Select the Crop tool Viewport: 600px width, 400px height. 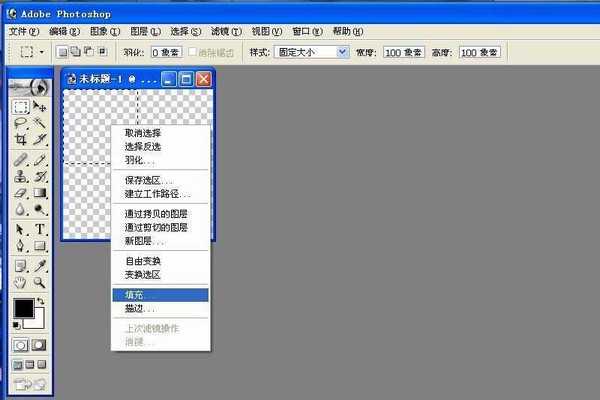point(21,139)
